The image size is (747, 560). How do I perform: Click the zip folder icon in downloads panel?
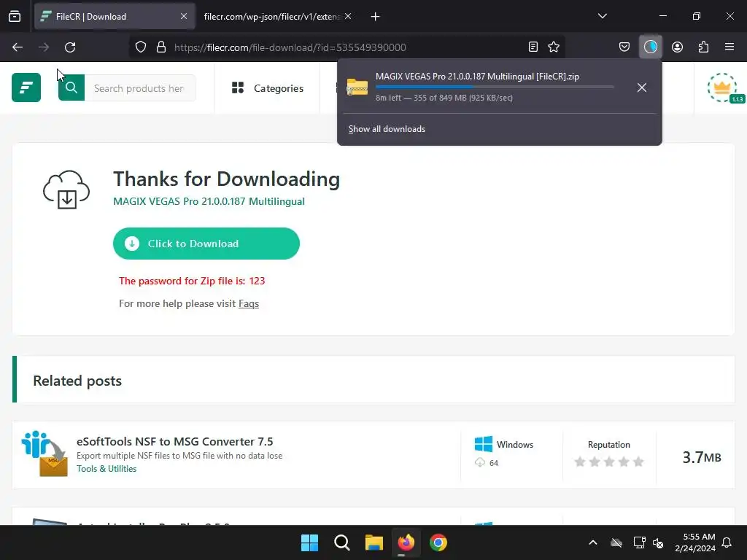click(x=357, y=87)
